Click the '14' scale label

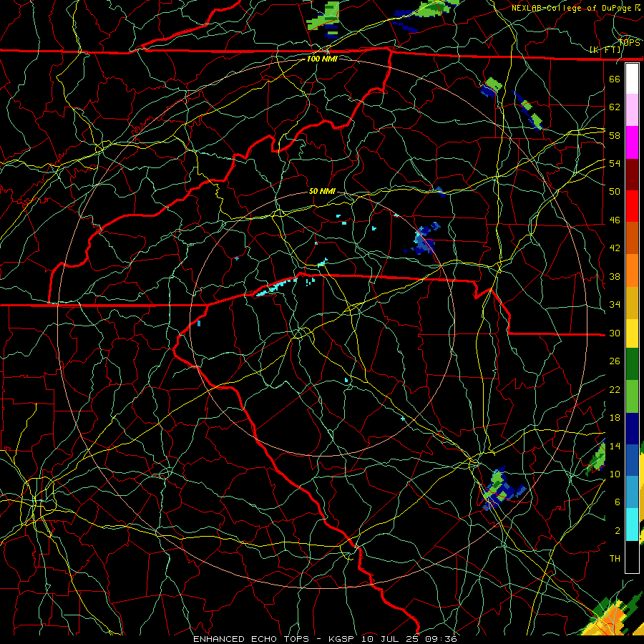click(615, 446)
